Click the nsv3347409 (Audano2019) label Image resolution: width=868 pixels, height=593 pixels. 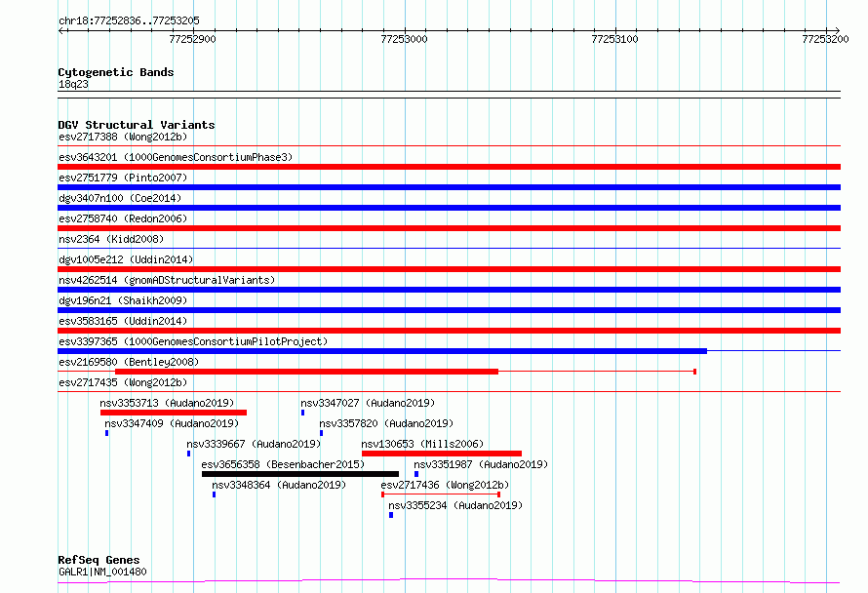tap(172, 423)
